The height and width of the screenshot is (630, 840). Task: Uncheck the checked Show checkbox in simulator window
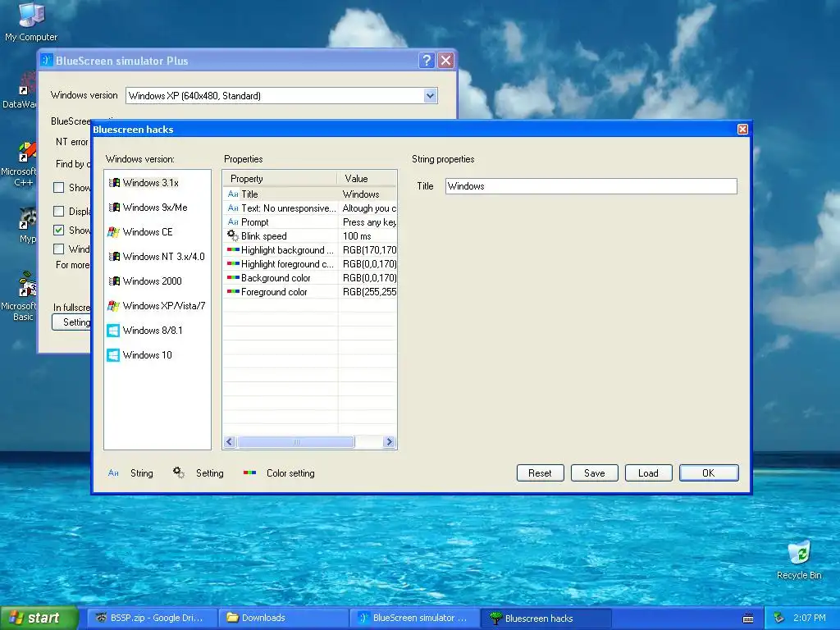pos(59,231)
